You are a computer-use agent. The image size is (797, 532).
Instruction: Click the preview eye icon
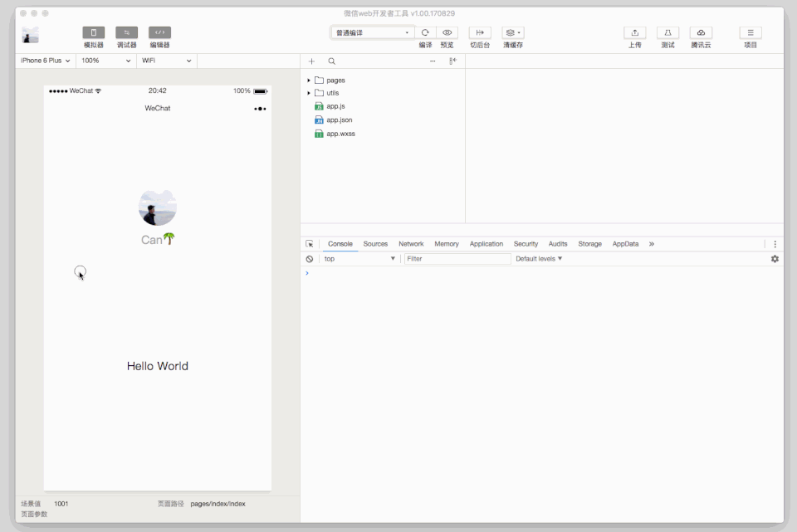447,32
